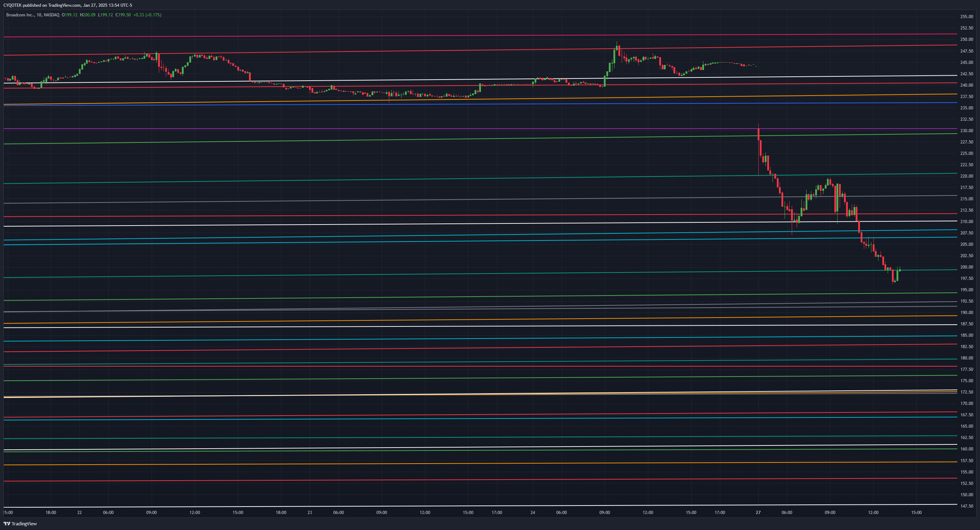
Task: Click the date label '24' on time axis
Action: click(x=532, y=513)
